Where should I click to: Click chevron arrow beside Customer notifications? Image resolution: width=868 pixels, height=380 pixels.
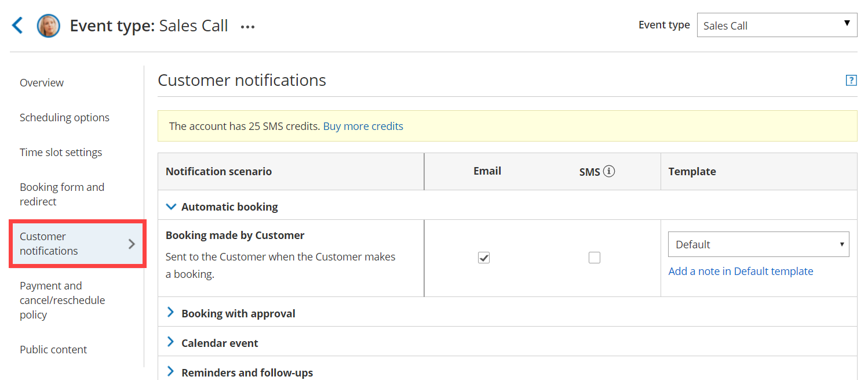pos(132,244)
